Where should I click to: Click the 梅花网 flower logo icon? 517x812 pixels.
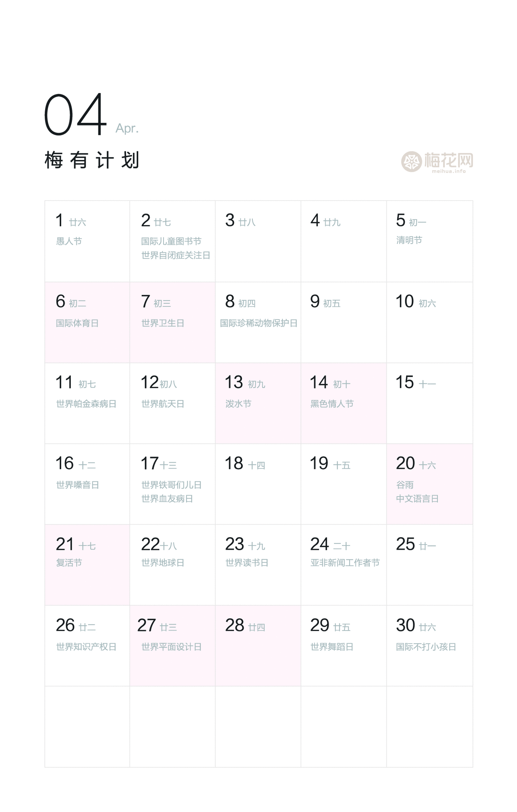411,161
